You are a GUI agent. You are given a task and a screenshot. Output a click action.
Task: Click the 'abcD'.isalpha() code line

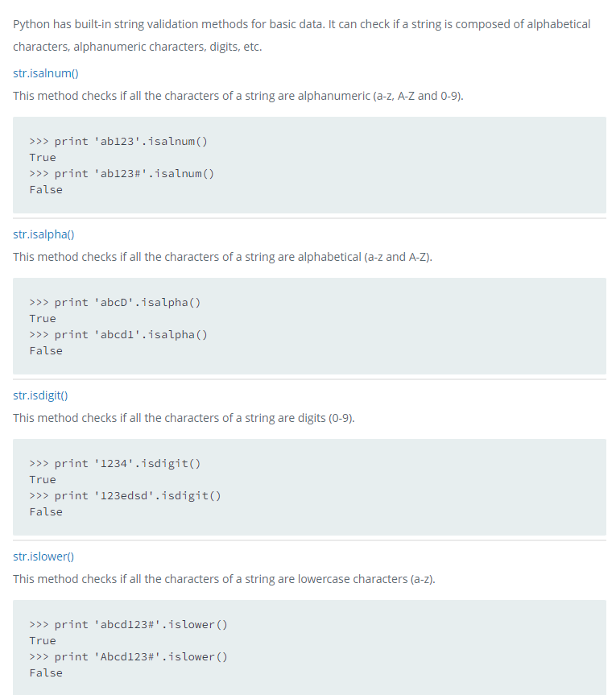[x=115, y=303]
